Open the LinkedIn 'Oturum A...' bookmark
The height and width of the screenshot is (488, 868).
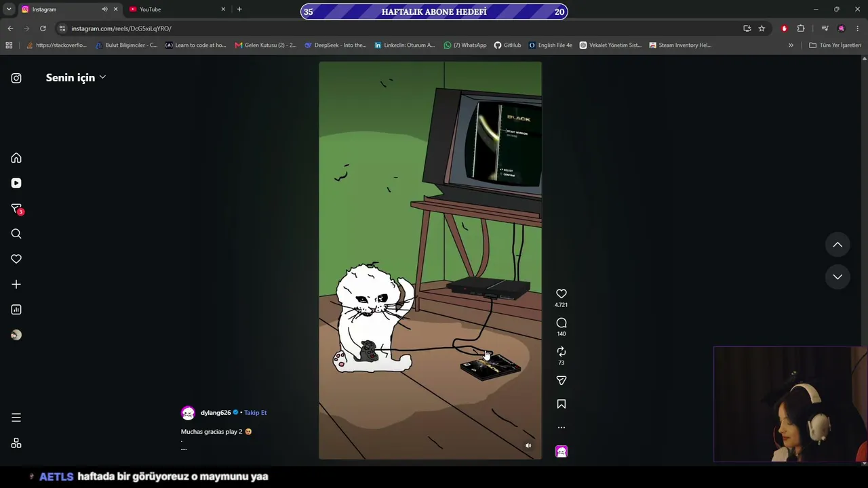pyautogui.click(x=405, y=45)
